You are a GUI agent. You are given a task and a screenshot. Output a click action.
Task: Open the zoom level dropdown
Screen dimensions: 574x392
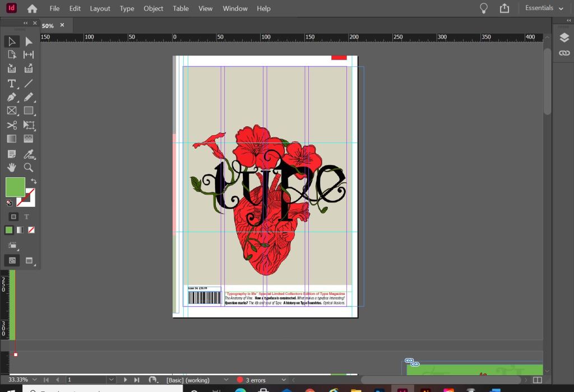(35, 380)
